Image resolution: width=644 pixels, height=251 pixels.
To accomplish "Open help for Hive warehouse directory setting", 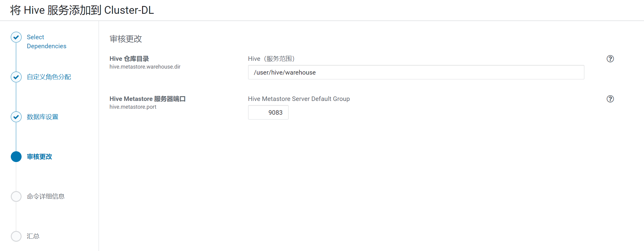I will tap(610, 59).
